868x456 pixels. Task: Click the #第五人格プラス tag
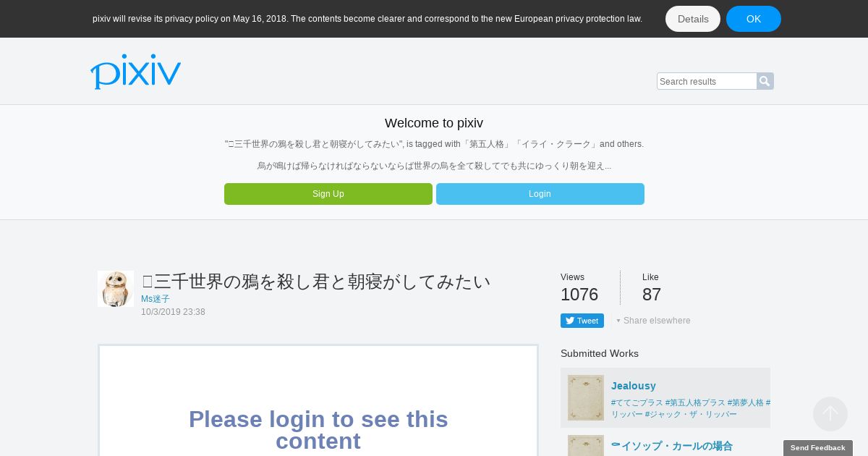point(695,402)
